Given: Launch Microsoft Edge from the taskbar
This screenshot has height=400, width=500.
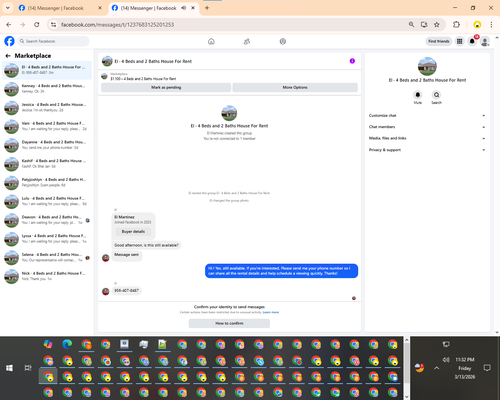Looking at the screenshot, I should (x=67, y=344).
